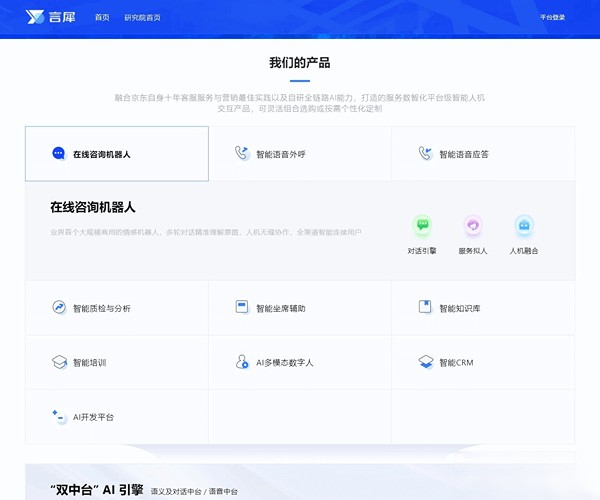The height and width of the screenshot is (500, 600).
Task: Select the 在线咨询机器人 chat bubble icon
Action: [x=58, y=154]
